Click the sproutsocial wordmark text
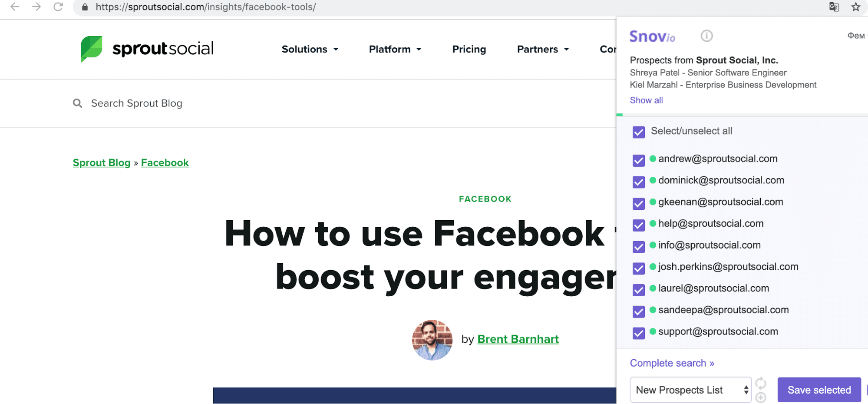Viewport: 868px width, 404px height. (x=163, y=49)
